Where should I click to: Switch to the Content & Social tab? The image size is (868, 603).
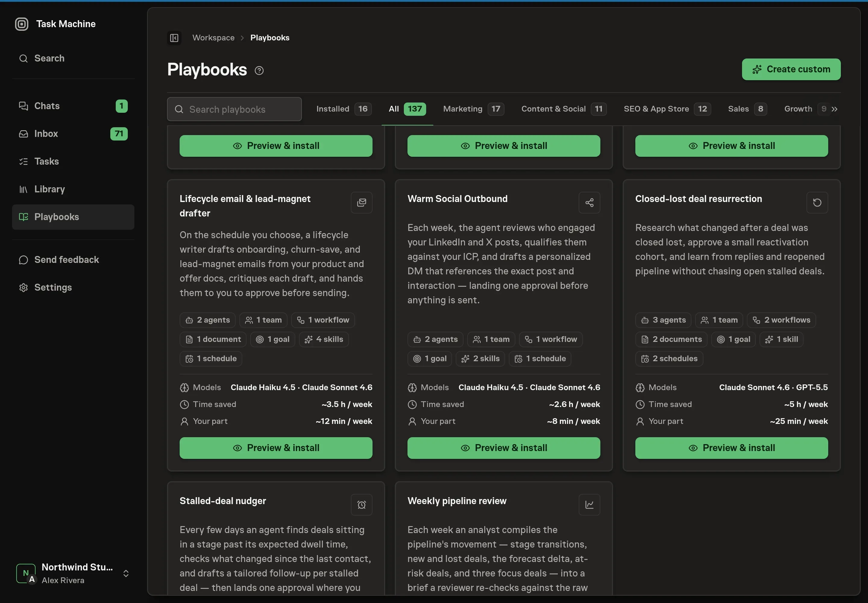point(564,109)
